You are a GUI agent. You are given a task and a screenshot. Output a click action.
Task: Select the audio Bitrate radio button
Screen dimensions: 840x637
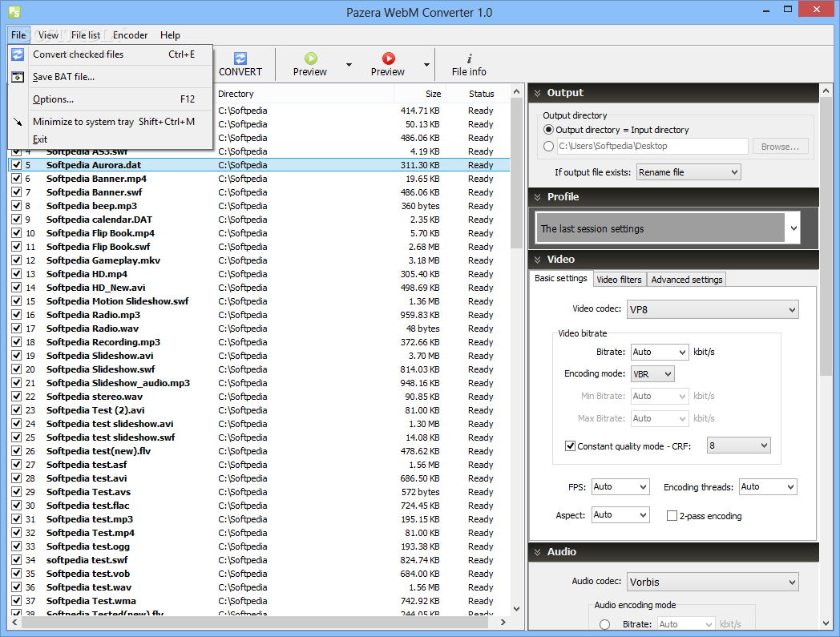605,625
